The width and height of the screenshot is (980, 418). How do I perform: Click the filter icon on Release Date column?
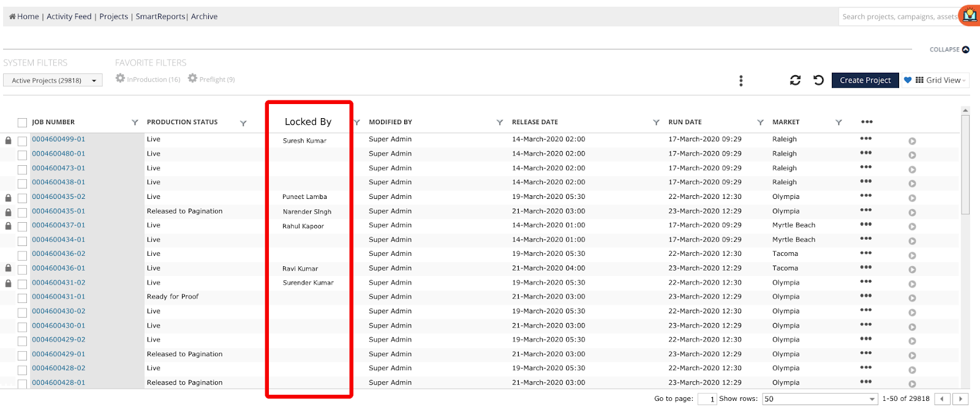click(656, 122)
